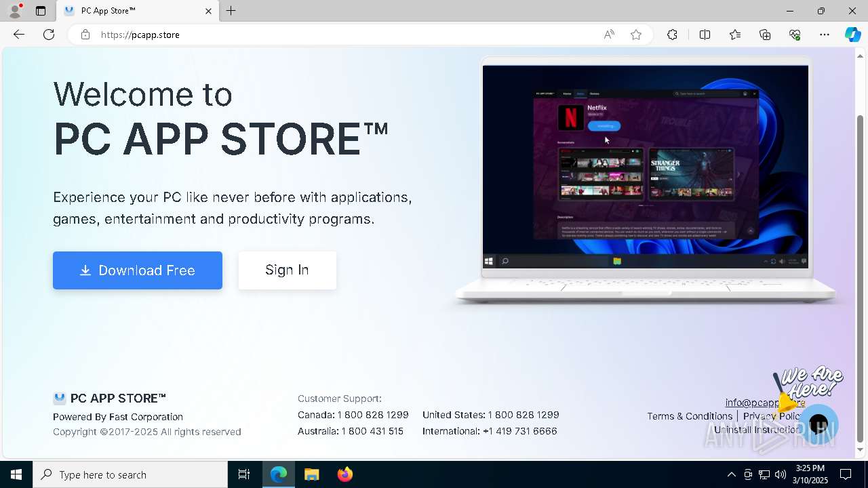
Task: Open the Extensions puzzle icon
Action: [x=672, y=35]
